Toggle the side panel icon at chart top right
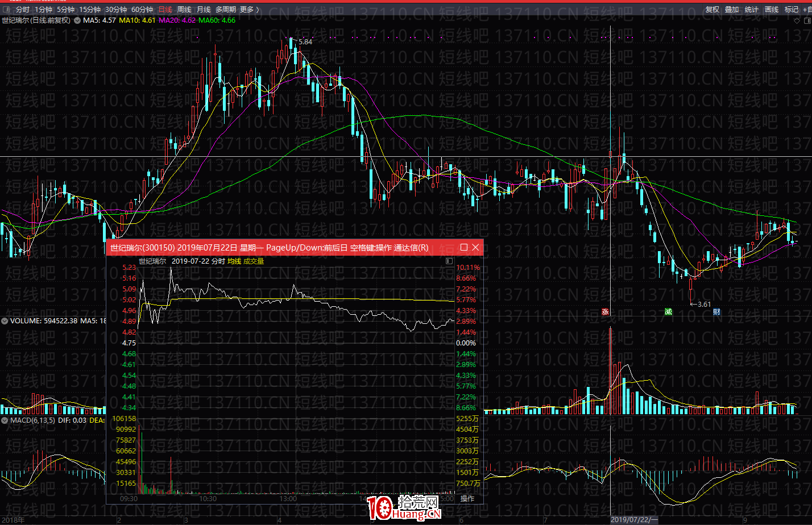The width and height of the screenshot is (812, 525). 807,20
